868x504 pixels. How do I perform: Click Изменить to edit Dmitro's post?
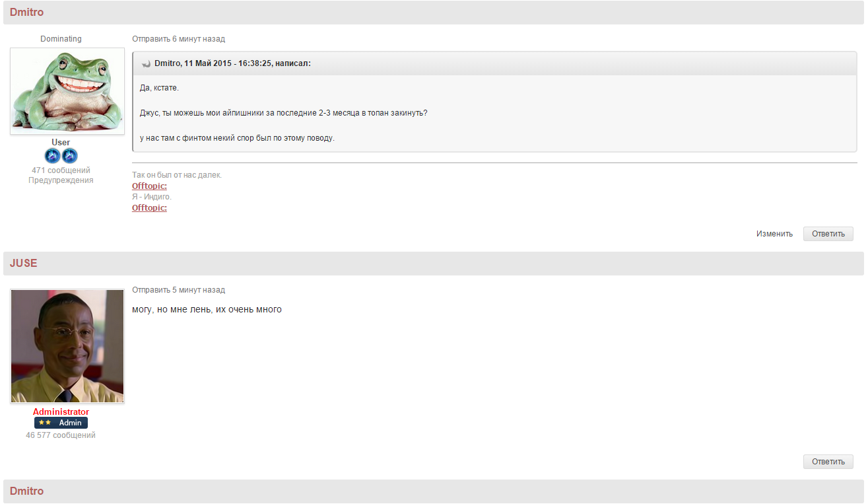[x=774, y=234]
